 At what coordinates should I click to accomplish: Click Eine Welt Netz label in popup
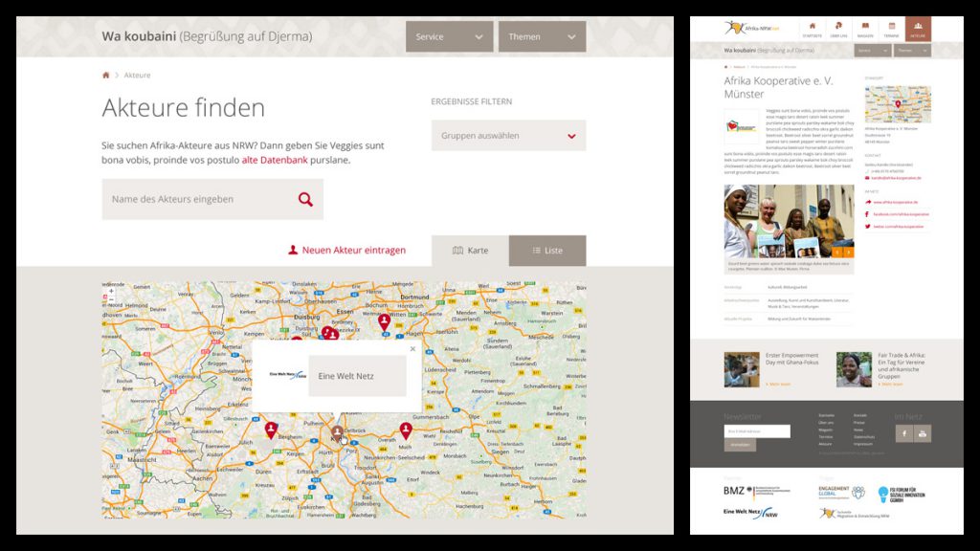pyautogui.click(x=345, y=375)
